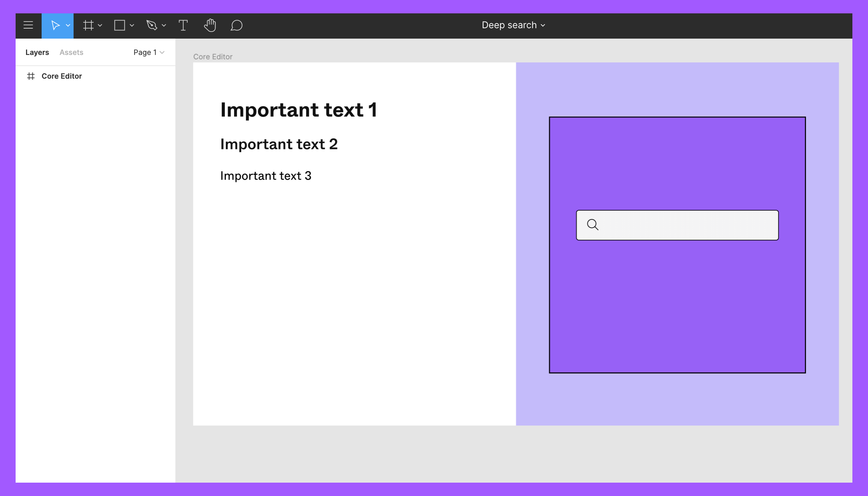Expand the Pen tool options chevron
The width and height of the screenshot is (868, 496).
(164, 25)
